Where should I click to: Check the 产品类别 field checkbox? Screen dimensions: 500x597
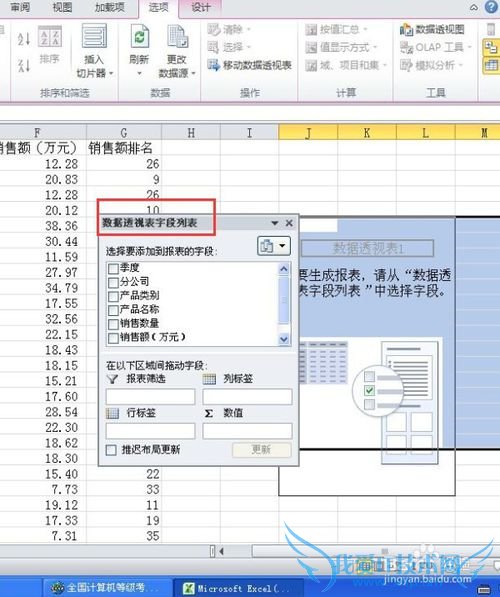tap(113, 296)
